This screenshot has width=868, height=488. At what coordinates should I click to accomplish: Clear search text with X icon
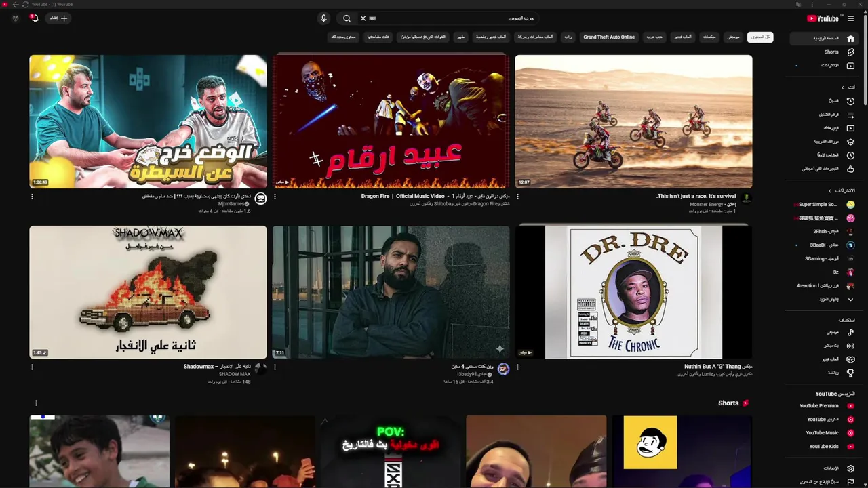(x=363, y=18)
